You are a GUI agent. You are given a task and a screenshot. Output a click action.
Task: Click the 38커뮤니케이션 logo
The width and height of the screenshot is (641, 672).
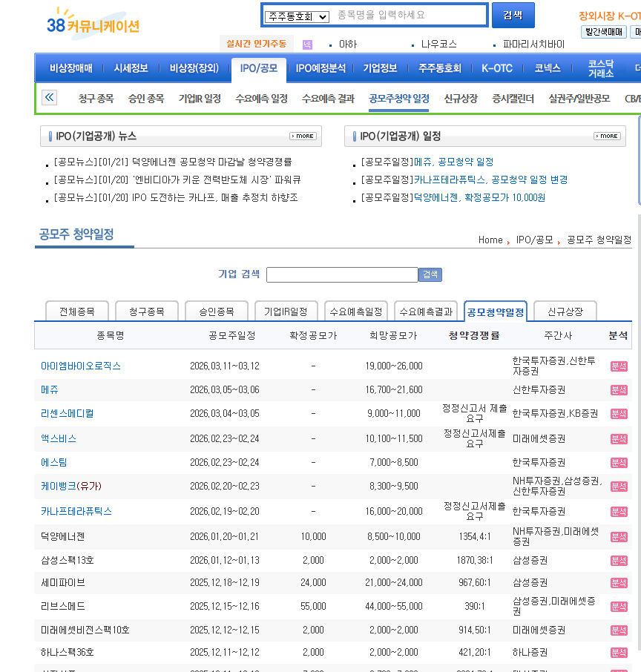93,25
